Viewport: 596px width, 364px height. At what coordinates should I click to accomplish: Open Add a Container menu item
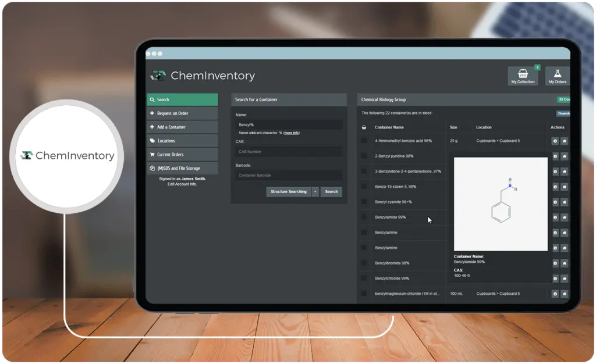tap(182, 127)
